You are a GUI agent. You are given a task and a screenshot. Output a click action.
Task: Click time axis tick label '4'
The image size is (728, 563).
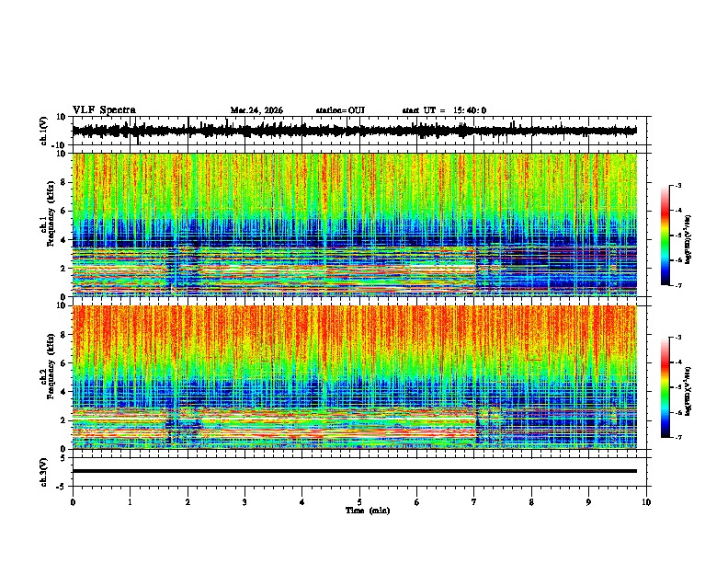pos(302,502)
